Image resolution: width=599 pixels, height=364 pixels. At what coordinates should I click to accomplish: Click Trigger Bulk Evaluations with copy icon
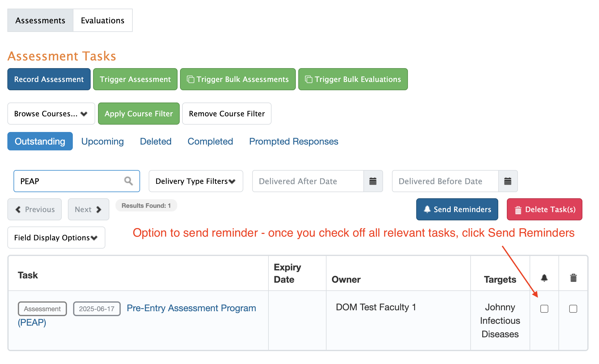[x=353, y=79]
